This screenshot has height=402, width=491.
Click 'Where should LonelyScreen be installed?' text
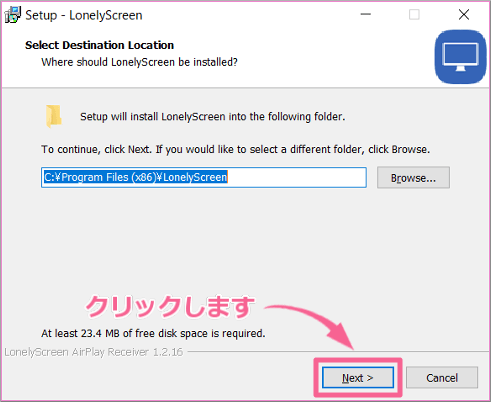[x=139, y=62]
